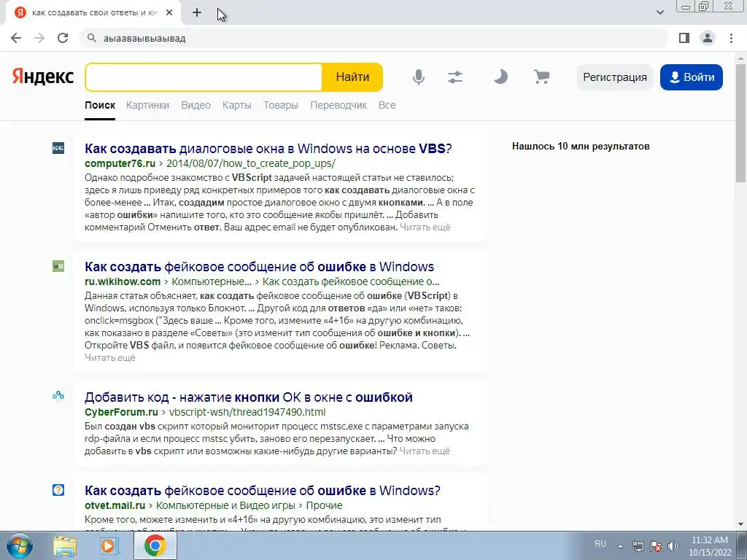Open the Windows Start button
The width and height of the screenshot is (747, 560).
[19, 545]
